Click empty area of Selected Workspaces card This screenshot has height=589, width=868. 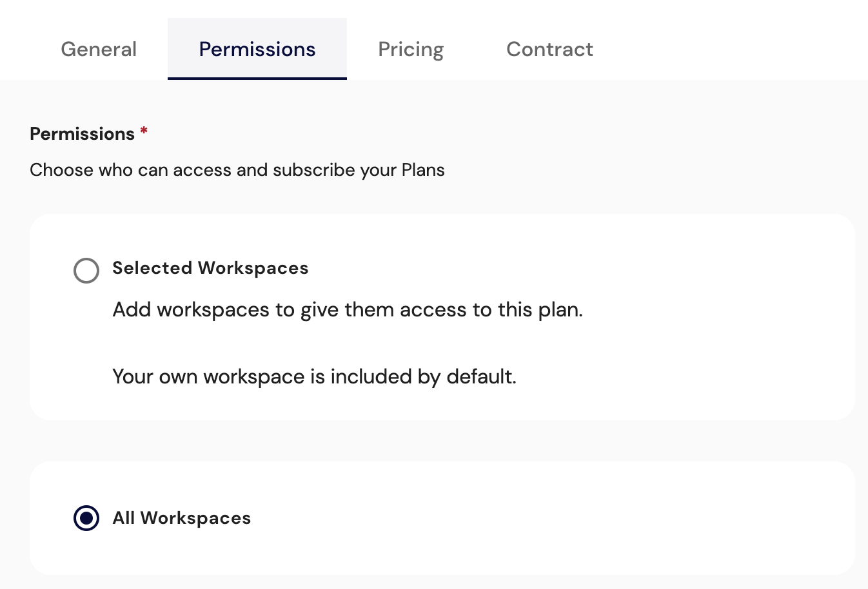(709, 322)
